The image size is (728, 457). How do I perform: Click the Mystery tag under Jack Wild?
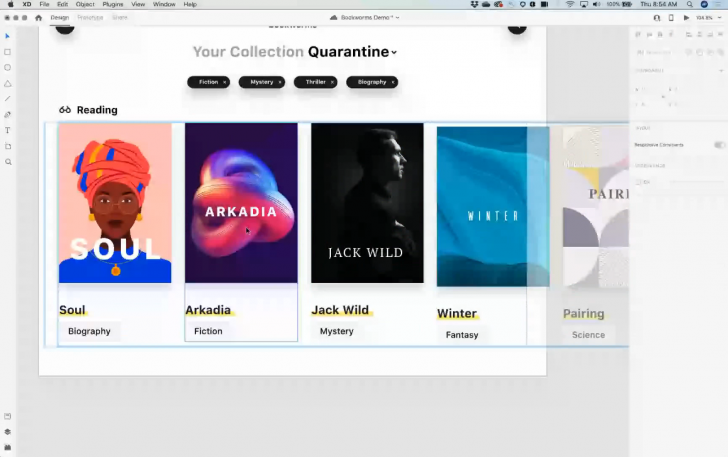click(337, 331)
